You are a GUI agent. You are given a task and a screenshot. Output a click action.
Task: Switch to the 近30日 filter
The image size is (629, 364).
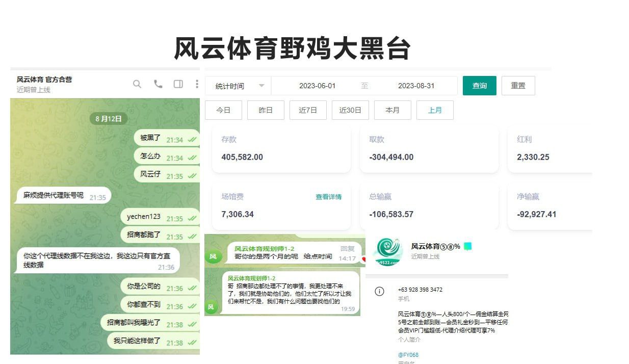pos(350,110)
